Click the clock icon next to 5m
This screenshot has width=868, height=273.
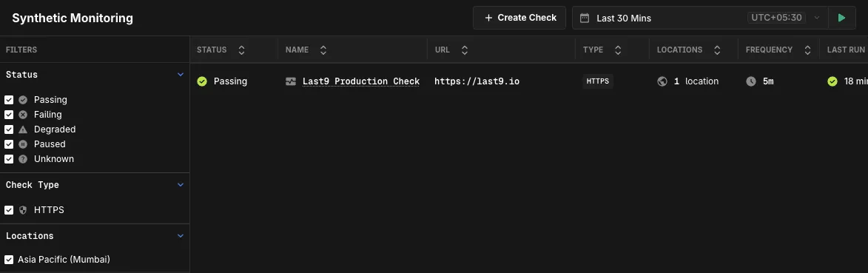[x=750, y=81]
